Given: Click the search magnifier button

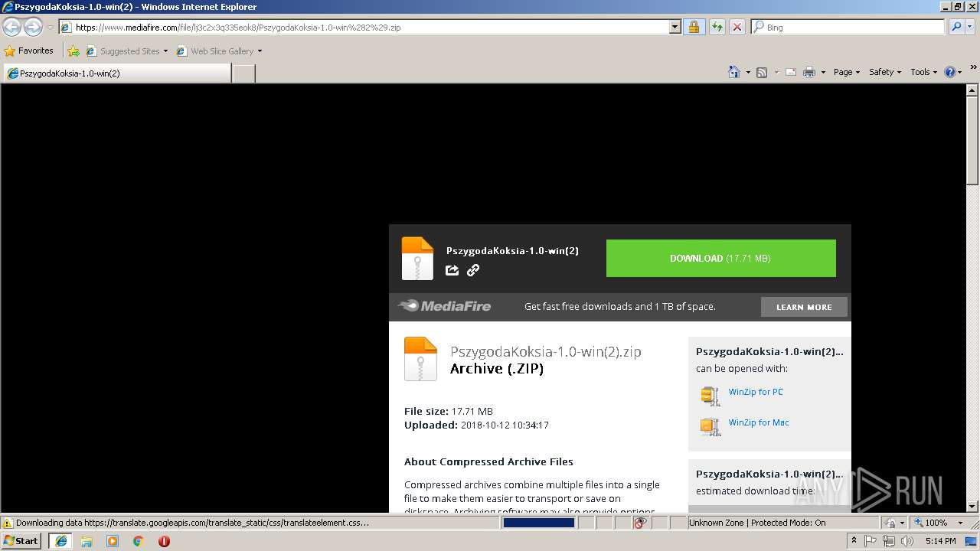Looking at the screenshot, I should point(955,28).
